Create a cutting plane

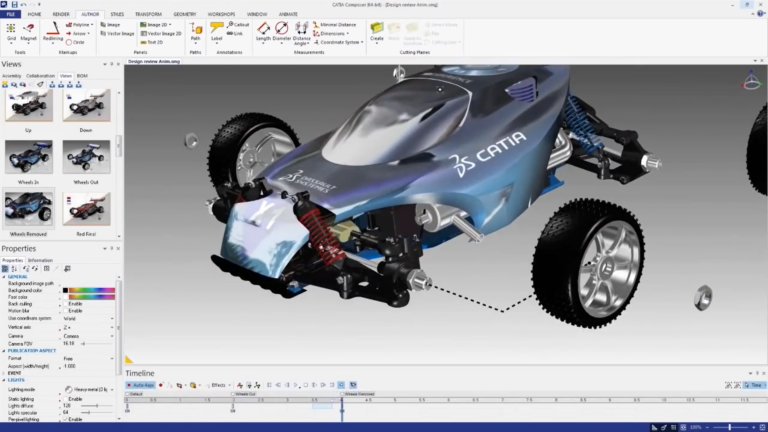point(377,32)
